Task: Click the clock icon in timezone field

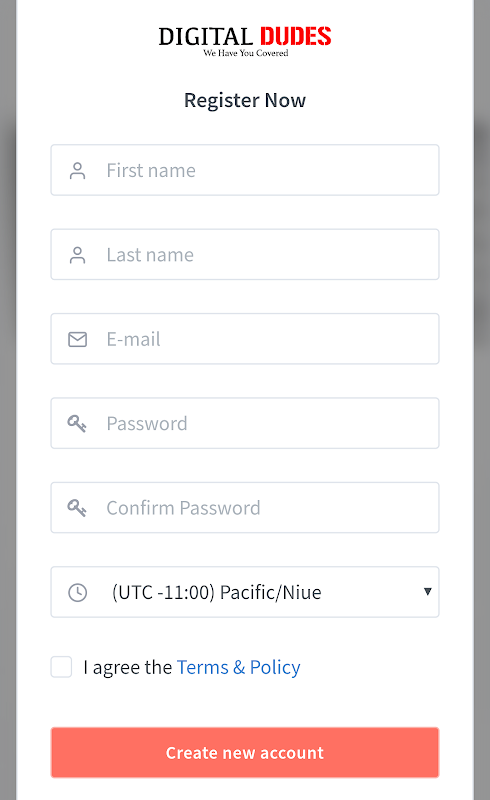Action: pos(78,592)
